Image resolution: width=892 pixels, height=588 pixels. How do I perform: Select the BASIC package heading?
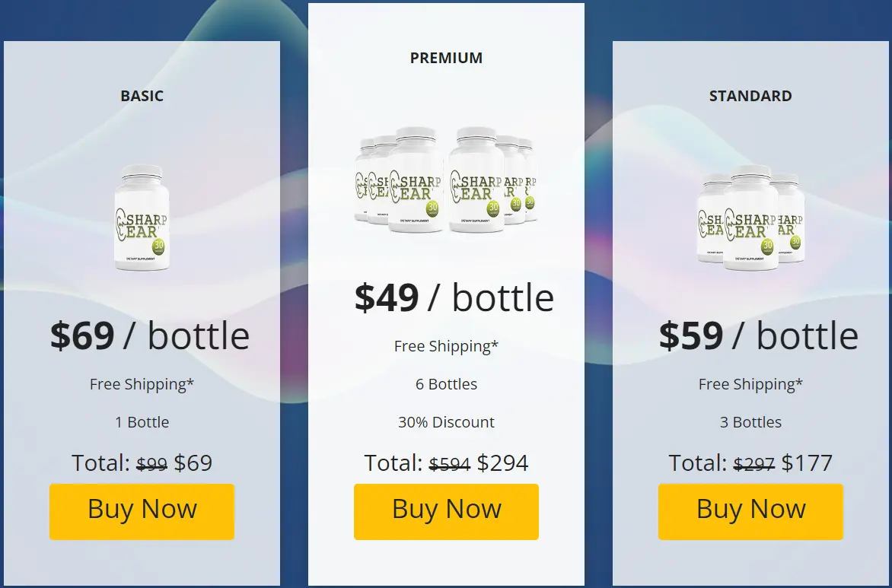142,96
